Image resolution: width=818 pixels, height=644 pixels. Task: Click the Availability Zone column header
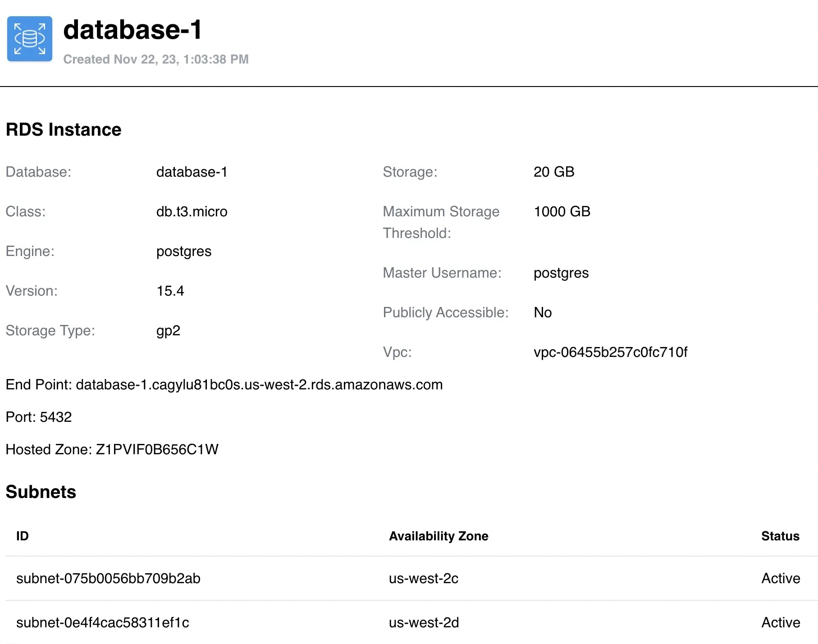click(x=438, y=536)
